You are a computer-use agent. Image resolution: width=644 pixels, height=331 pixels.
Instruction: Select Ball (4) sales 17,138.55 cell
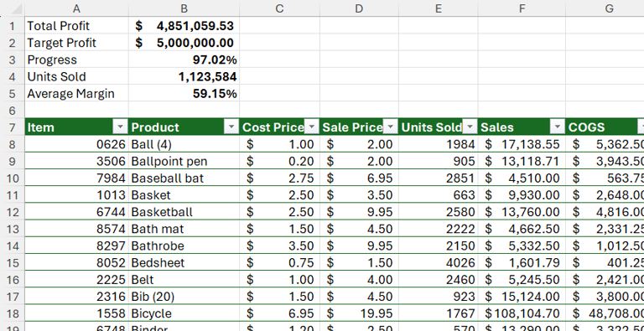coord(522,144)
